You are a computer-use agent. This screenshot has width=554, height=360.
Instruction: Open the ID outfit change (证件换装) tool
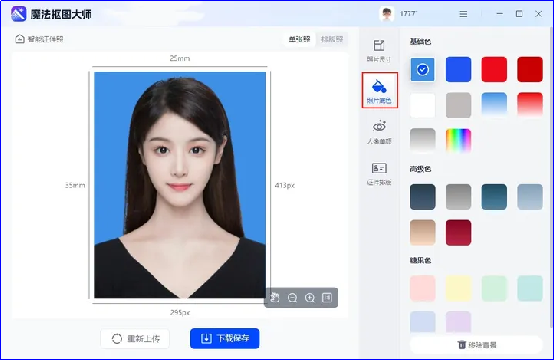[379, 174]
